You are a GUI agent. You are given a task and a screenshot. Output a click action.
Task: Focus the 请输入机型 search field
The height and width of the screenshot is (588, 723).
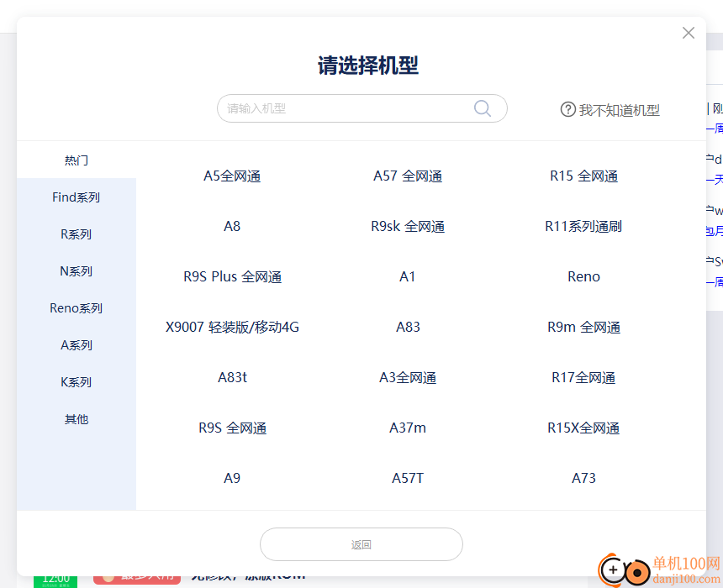coord(362,108)
